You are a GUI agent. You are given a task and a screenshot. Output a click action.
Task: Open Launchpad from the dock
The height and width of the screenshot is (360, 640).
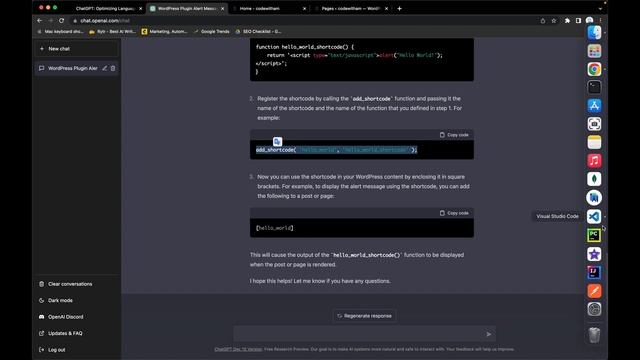point(594,51)
